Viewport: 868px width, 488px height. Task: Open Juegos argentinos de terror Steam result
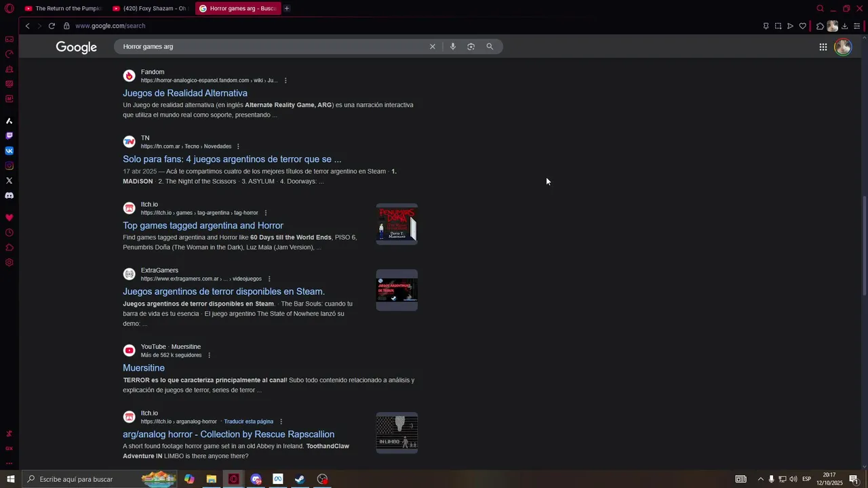click(x=224, y=291)
